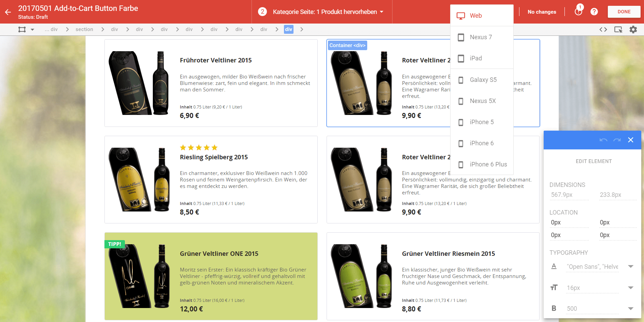The height and width of the screenshot is (322, 644).
Task: Expand the font family dropdown
Action: point(631,267)
